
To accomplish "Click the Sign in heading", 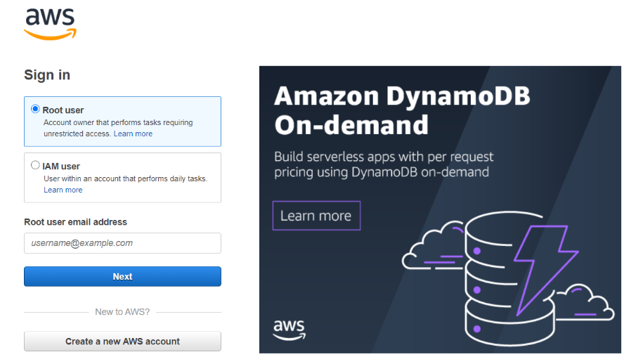I will point(47,75).
